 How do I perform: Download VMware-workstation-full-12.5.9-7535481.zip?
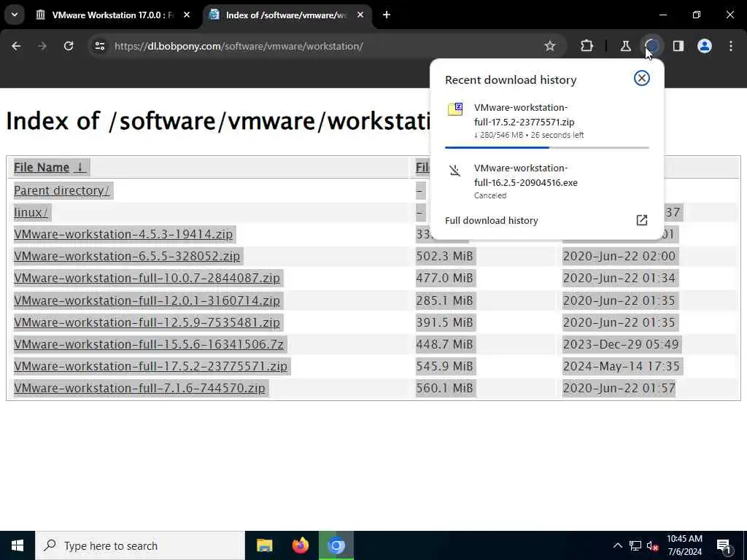pyautogui.click(x=147, y=322)
